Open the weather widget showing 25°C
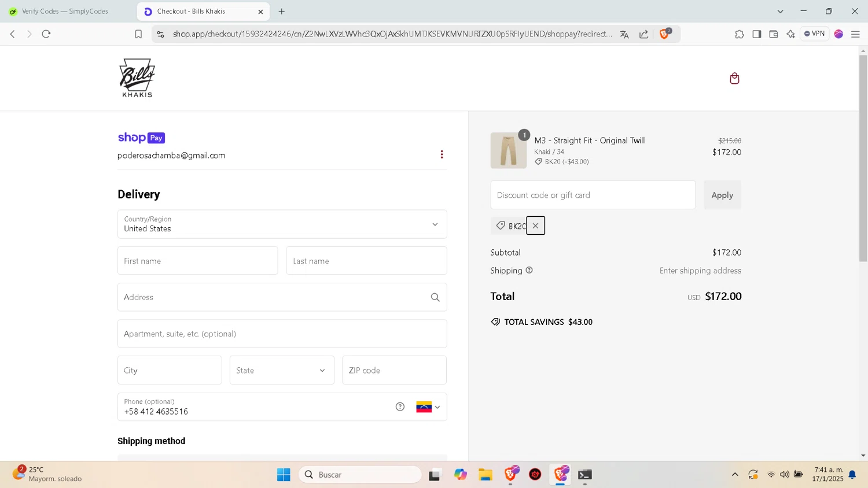Image resolution: width=868 pixels, height=488 pixels. coord(47,474)
